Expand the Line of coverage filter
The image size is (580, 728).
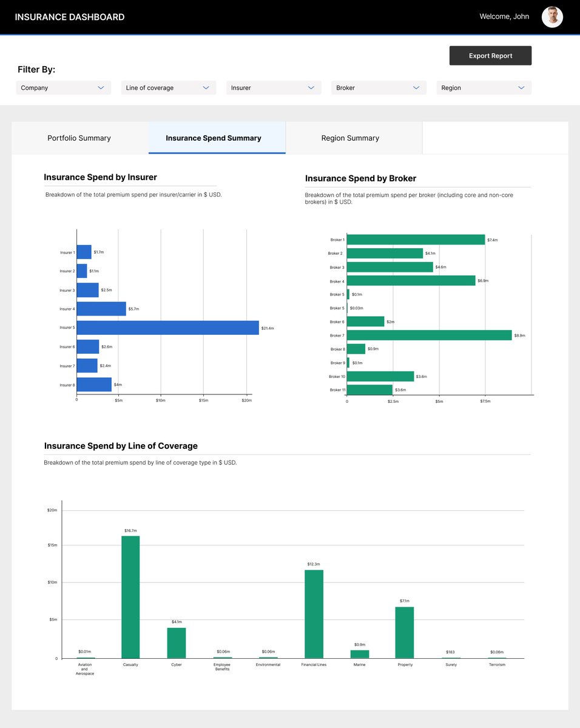169,88
